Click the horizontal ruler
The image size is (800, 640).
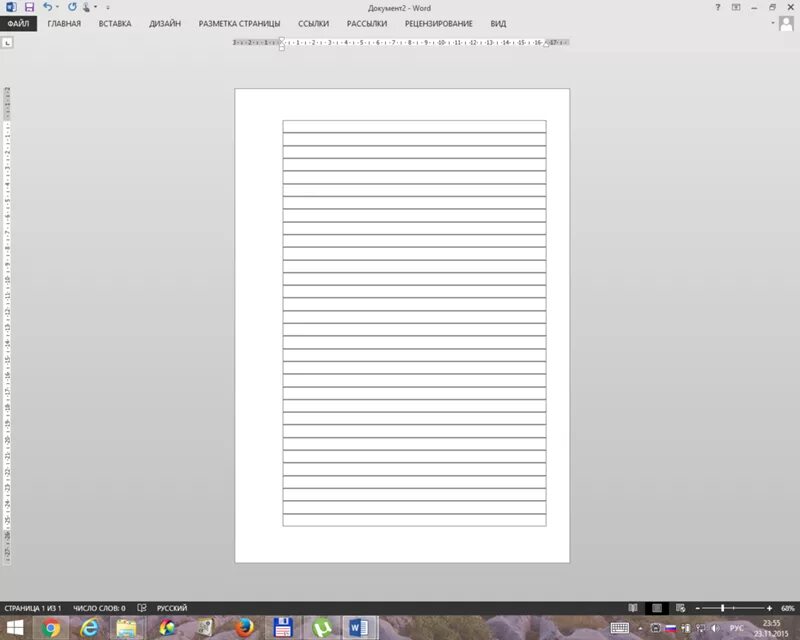click(x=401, y=43)
